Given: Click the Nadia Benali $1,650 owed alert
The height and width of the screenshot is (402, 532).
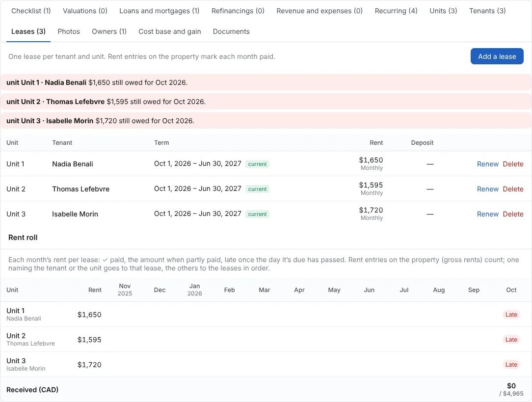Looking at the screenshot, I should tap(266, 82).
